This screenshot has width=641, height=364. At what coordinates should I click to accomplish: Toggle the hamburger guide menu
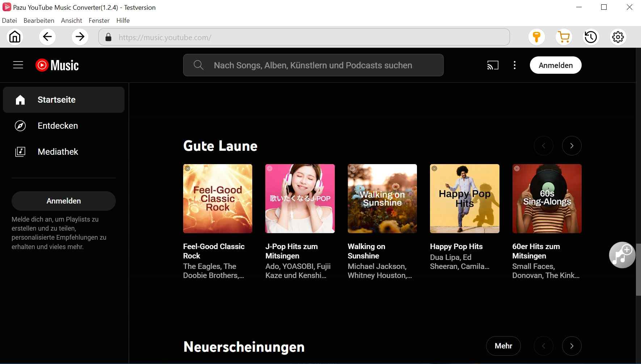point(18,65)
